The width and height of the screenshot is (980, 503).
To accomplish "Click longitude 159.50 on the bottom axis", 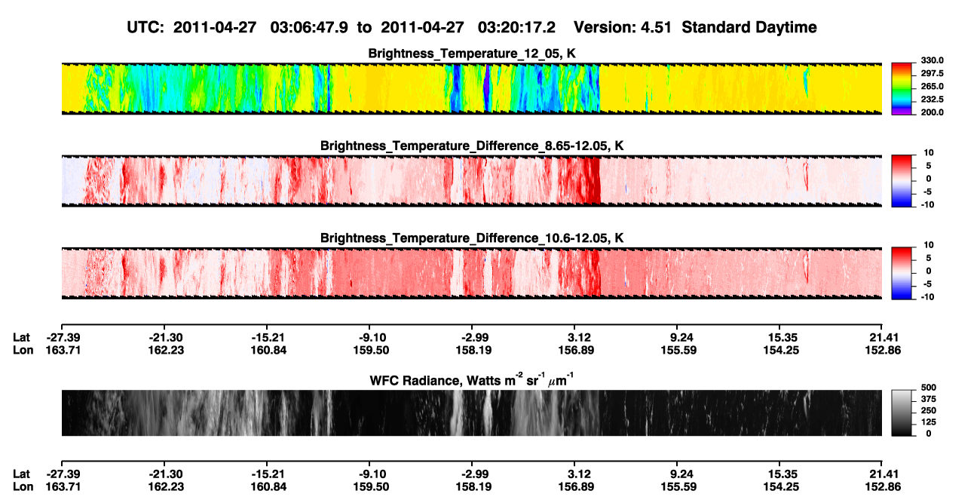I will pyautogui.click(x=370, y=487).
